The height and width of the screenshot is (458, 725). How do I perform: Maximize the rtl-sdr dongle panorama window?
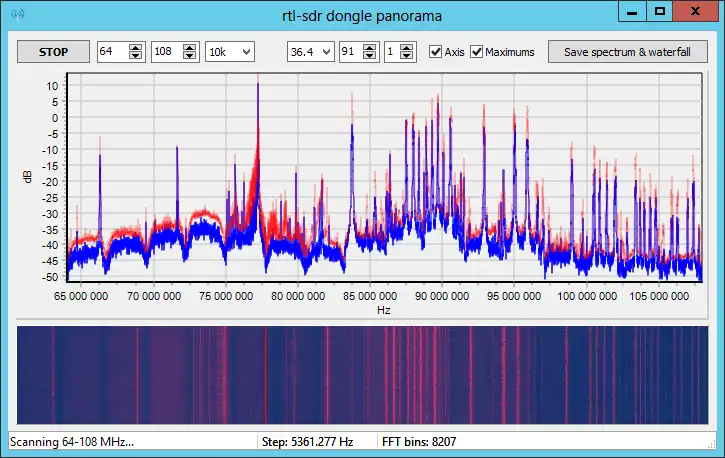click(660, 12)
